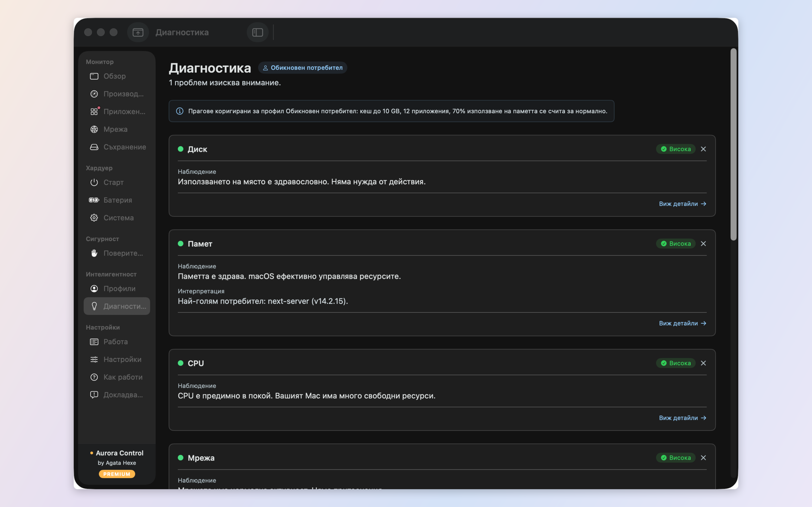
Task: Open Виж детайли for the Памет card
Action: pyautogui.click(x=683, y=323)
